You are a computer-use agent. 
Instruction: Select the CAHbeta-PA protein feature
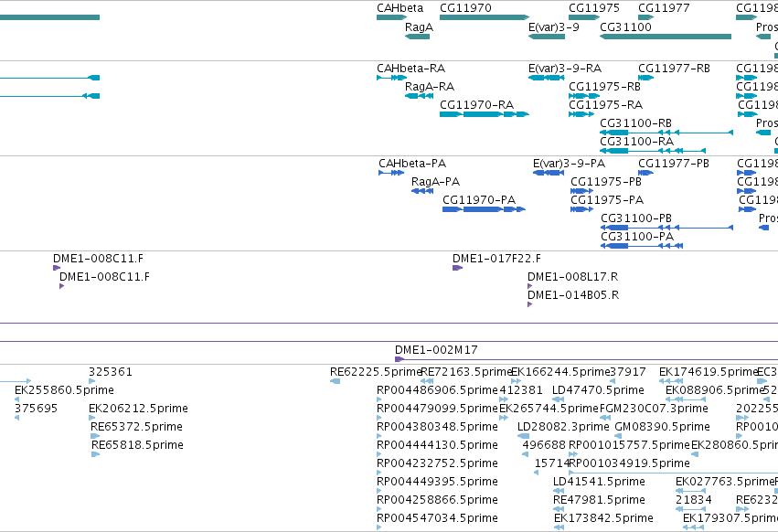(x=391, y=173)
